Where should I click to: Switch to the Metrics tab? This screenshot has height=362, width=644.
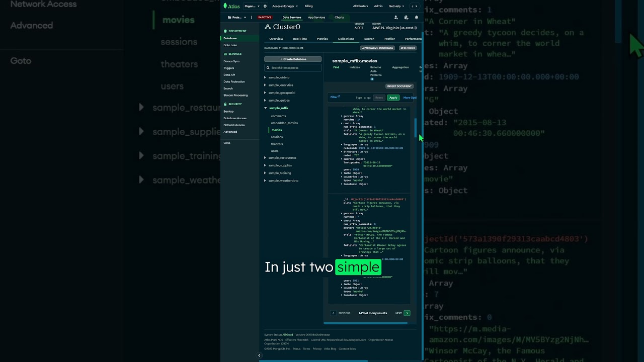tap(323, 39)
